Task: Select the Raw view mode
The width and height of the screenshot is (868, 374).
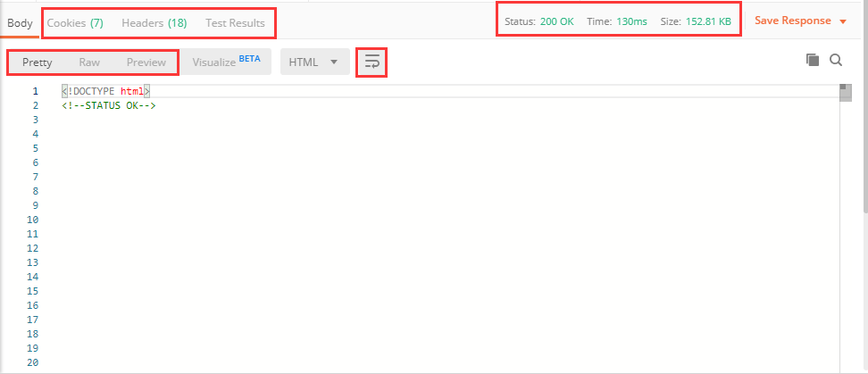Action: pos(89,62)
